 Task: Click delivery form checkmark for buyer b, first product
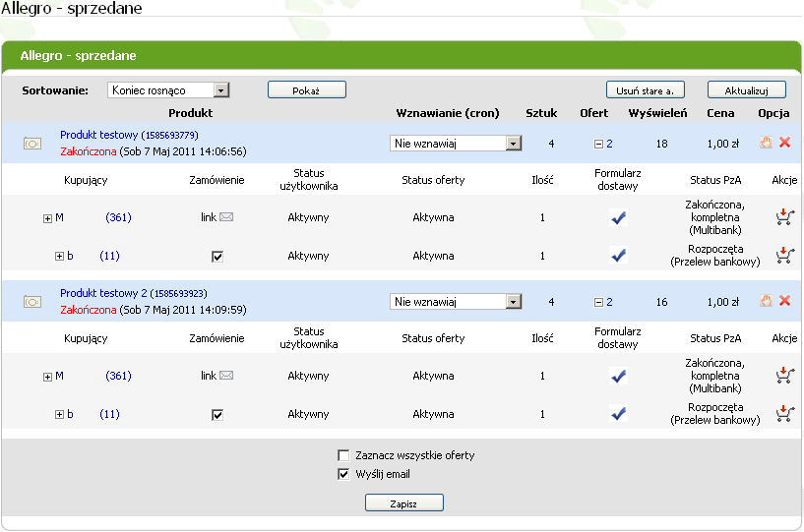(x=618, y=256)
